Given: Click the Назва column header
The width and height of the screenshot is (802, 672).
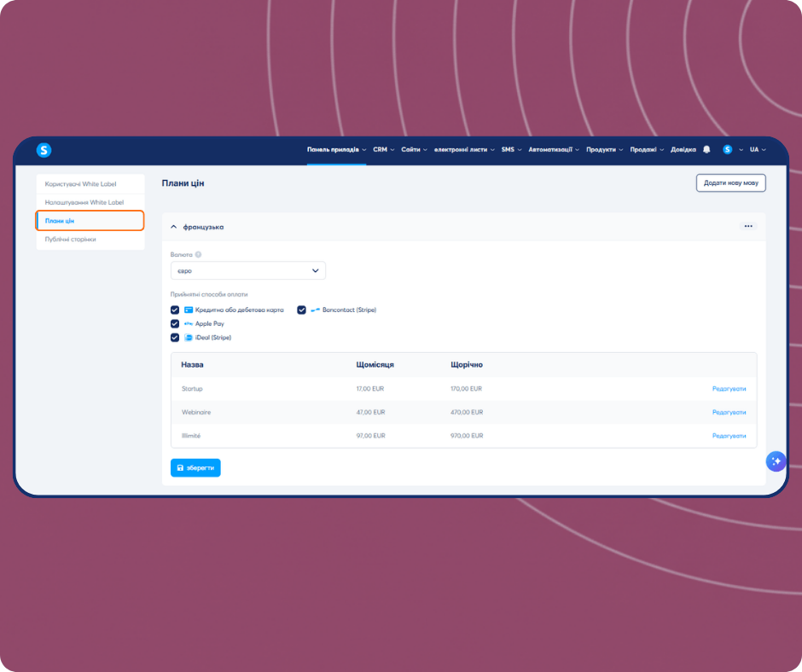Looking at the screenshot, I should pyautogui.click(x=192, y=365).
